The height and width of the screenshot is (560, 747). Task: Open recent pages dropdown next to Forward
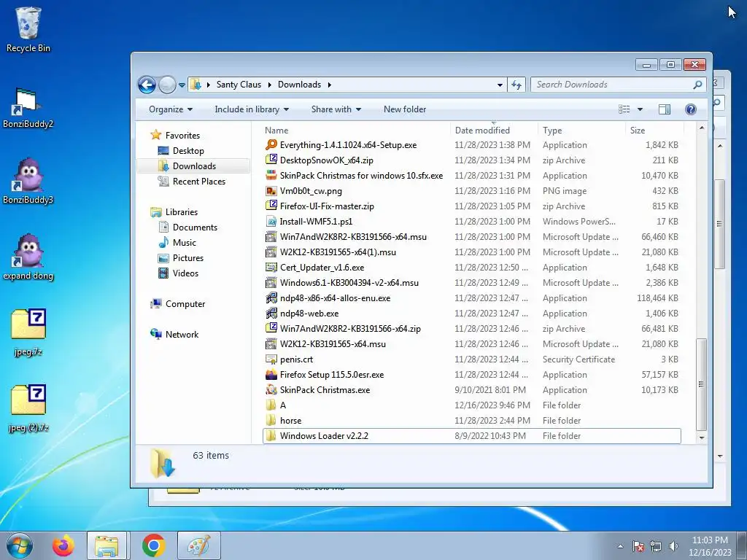point(182,85)
